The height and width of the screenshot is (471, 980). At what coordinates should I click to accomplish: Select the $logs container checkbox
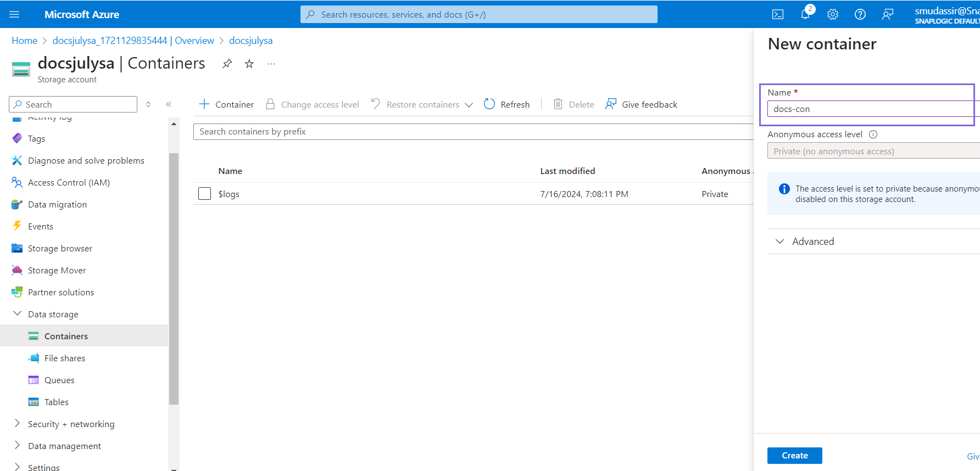204,194
